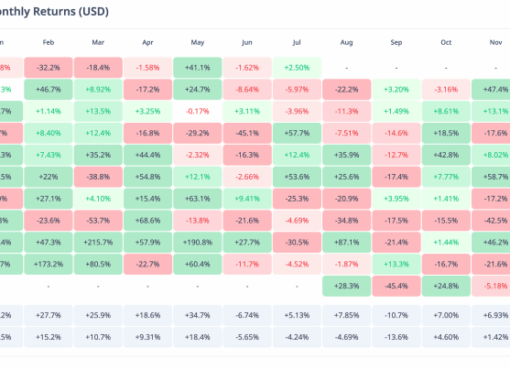Click the Feb column header
The image size is (510, 369).
tap(48, 42)
